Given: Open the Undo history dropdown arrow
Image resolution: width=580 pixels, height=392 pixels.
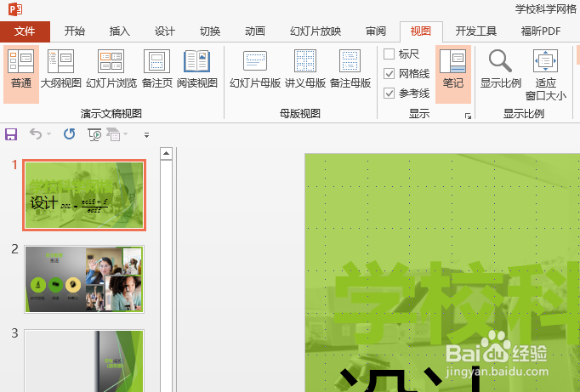Looking at the screenshot, I should (48, 134).
